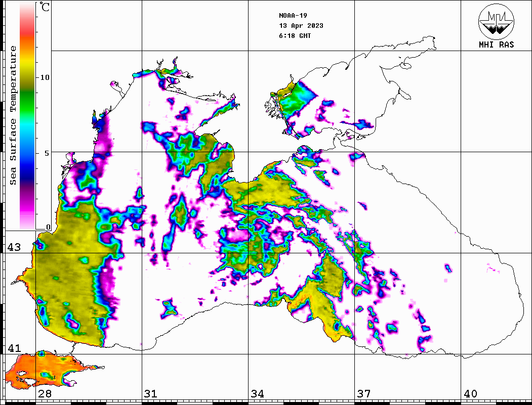The height and width of the screenshot is (405, 532).
Task: Click the 'NOAA-19' satellite label
Action: [293, 16]
